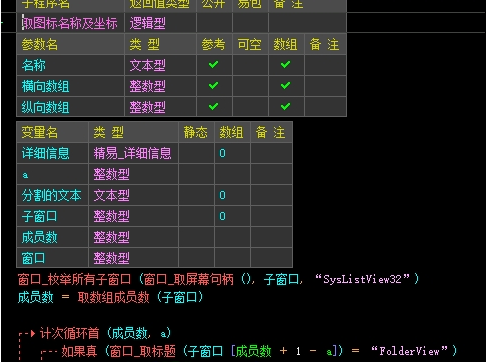This screenshot has width=486, height=362.
Task: Click the return type cell 逻辑型
Action: pyautogui.click(x=148, y=23)
